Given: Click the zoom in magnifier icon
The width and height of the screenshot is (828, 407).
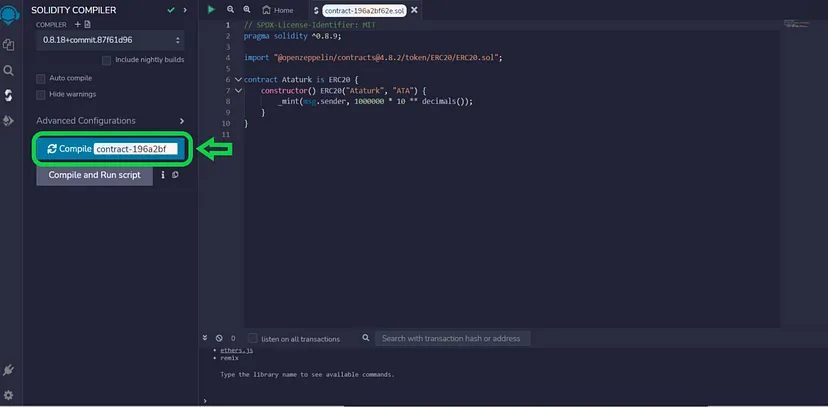Looking at the screenshot, I should 247,9.
